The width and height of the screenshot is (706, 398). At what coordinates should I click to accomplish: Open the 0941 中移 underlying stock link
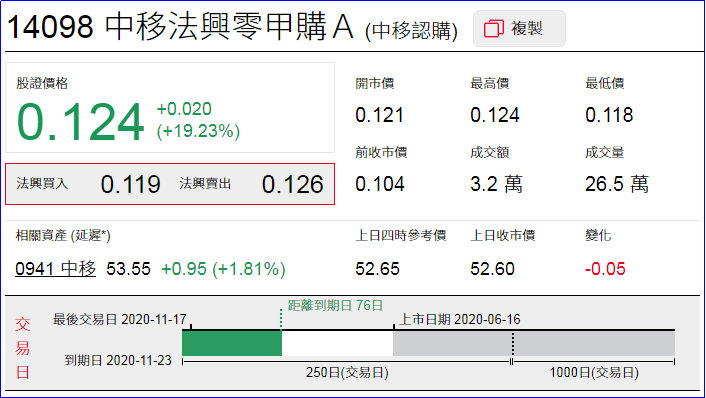55,269
